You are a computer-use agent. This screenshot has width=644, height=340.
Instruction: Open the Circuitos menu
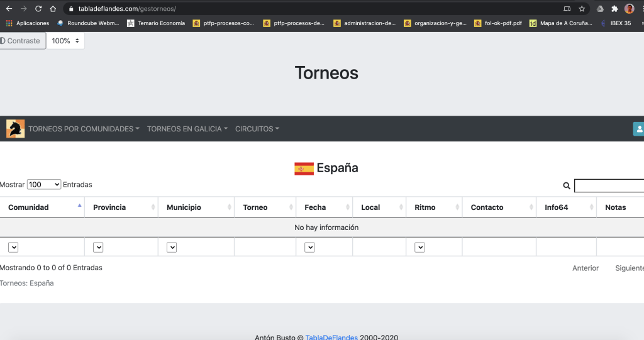[x=257, y=129]
